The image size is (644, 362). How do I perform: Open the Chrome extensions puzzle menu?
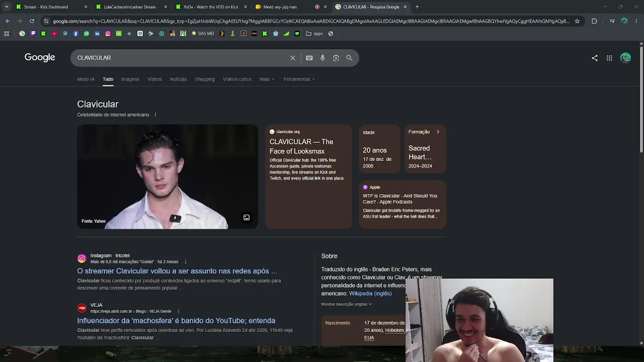click(x=594, y=21)
